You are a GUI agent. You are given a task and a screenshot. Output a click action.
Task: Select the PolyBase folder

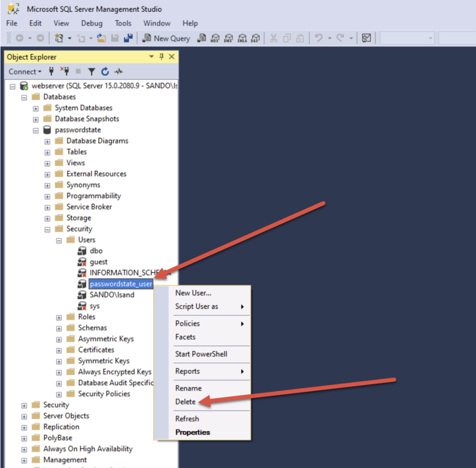pos(58,438)
